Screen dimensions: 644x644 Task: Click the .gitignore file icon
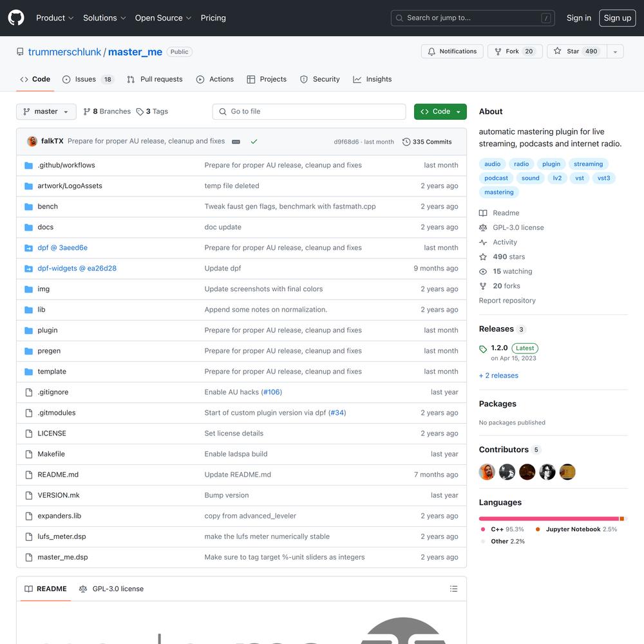coord(29,392)
